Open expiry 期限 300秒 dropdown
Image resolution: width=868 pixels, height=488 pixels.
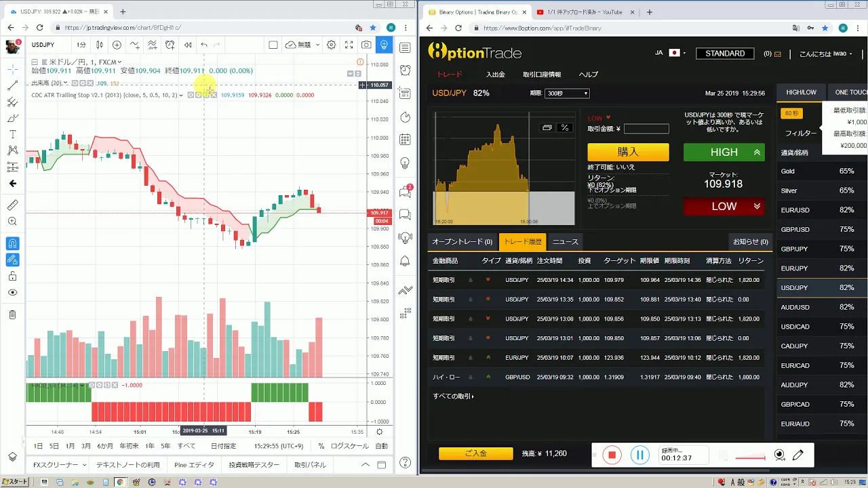(x=567, y=93)
